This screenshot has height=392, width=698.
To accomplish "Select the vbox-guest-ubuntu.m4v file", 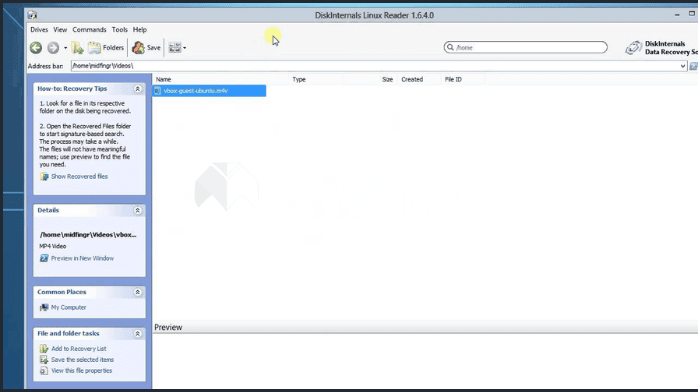I will [x=209, y=91].
